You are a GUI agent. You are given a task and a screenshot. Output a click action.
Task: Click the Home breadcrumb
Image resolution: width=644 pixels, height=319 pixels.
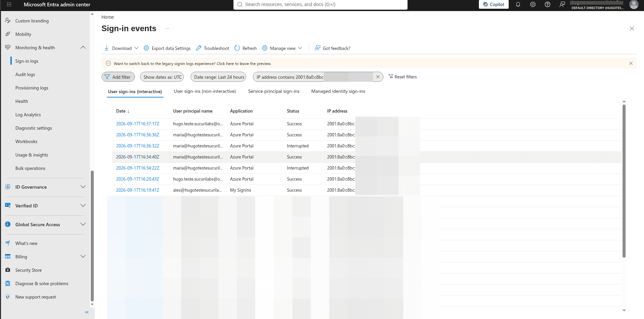point(108,17)
